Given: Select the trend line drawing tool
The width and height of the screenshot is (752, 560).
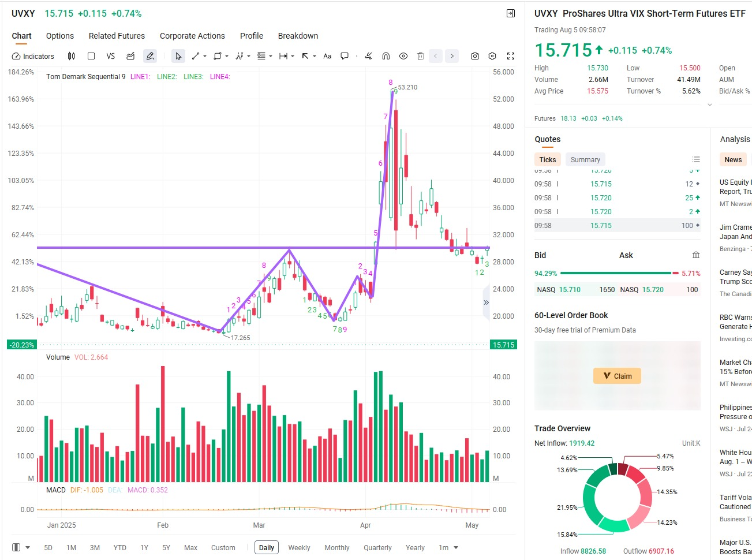Looking at the screenshot, I should [196, 56].
